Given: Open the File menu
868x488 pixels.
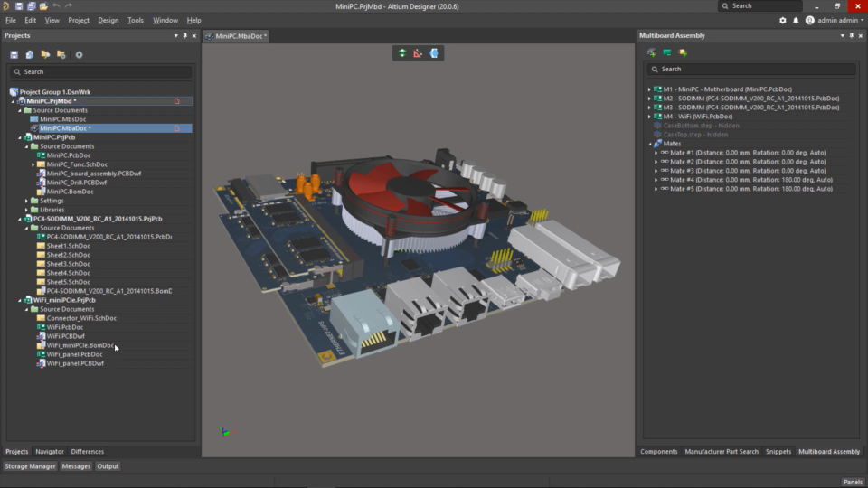Looking at the screenshot, I should pos(11,21).
